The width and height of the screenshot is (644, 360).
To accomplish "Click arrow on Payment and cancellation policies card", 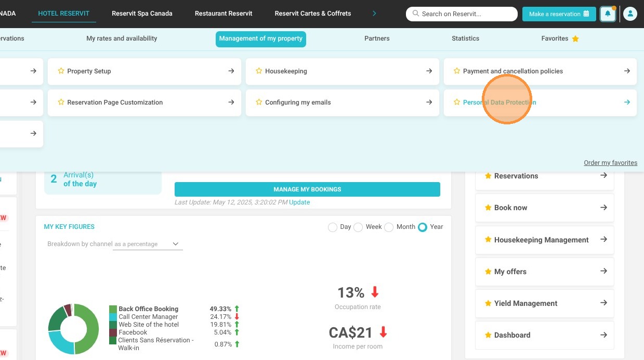I will 627,71.
